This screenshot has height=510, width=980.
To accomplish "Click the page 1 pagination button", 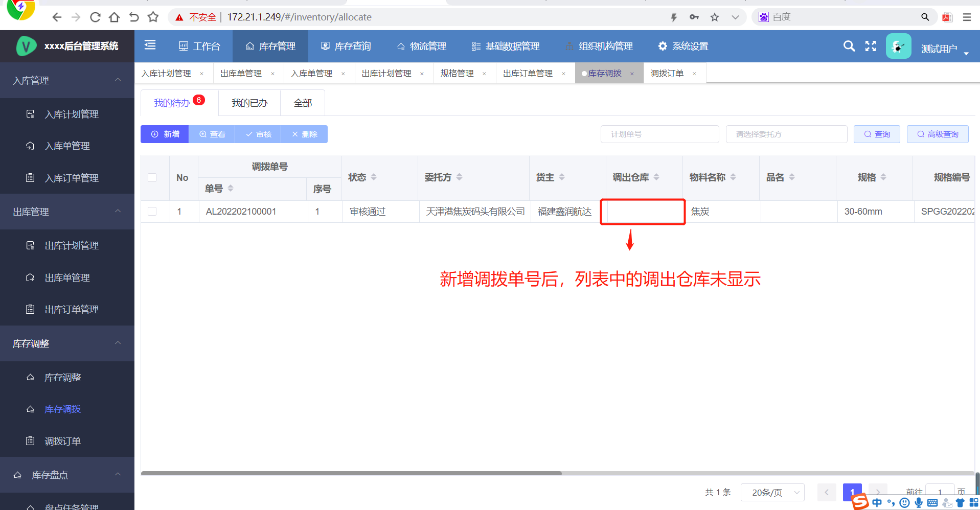I will click(x=852, y=492).
